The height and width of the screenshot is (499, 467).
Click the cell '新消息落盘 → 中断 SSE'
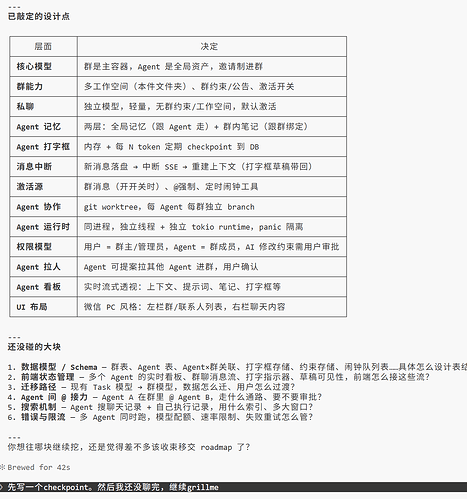212,166
